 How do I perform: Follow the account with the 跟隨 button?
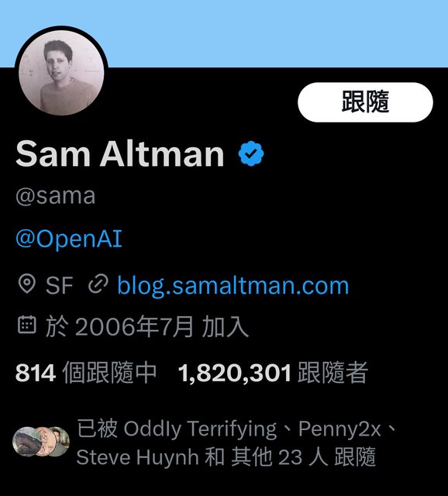[365, 102]
